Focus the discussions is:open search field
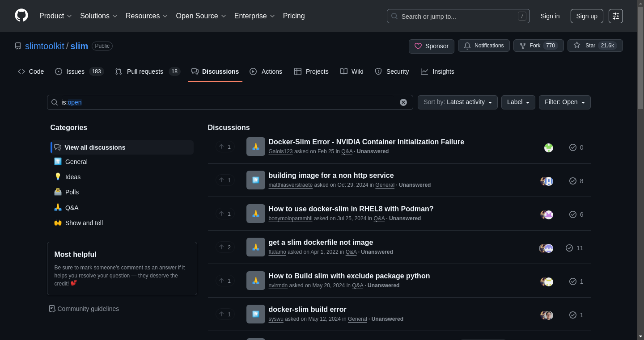 click(230, 102)
